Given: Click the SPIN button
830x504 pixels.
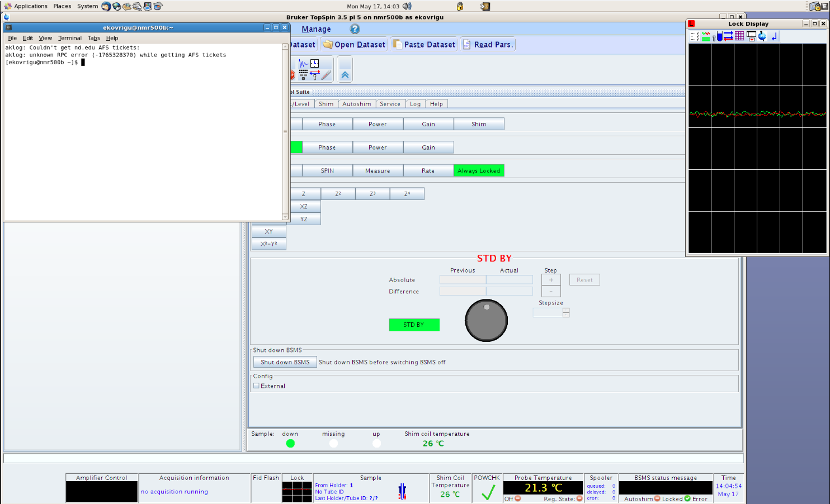Looking at the screenshot, I should coord(327,170).
